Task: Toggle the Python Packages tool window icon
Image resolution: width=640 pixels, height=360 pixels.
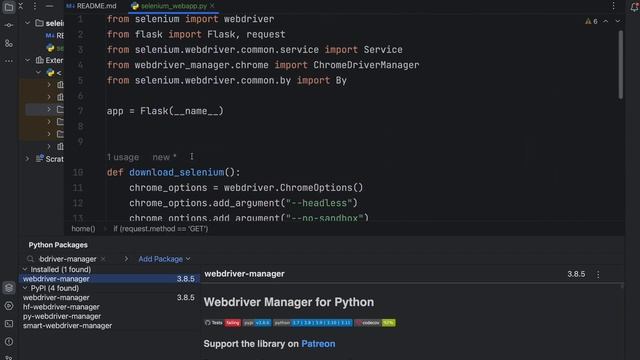Action: [x=9, y=288]
